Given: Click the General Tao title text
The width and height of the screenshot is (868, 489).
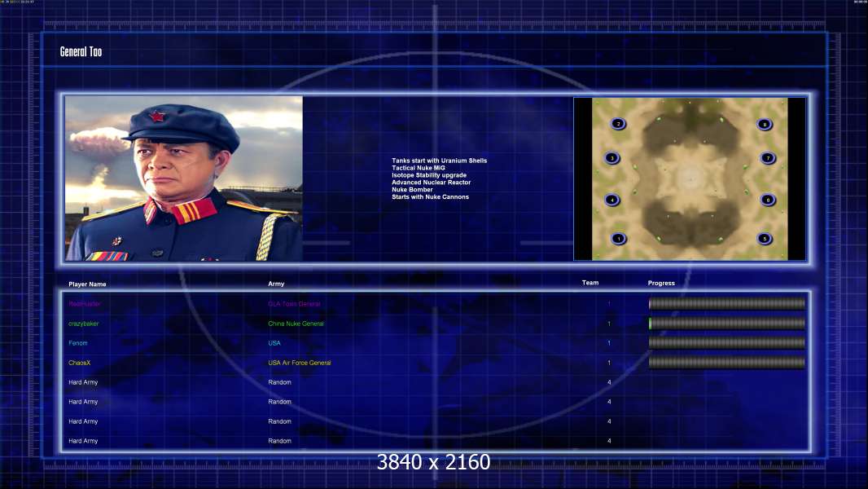Looking at the screenshot, I should click(81, 51).
